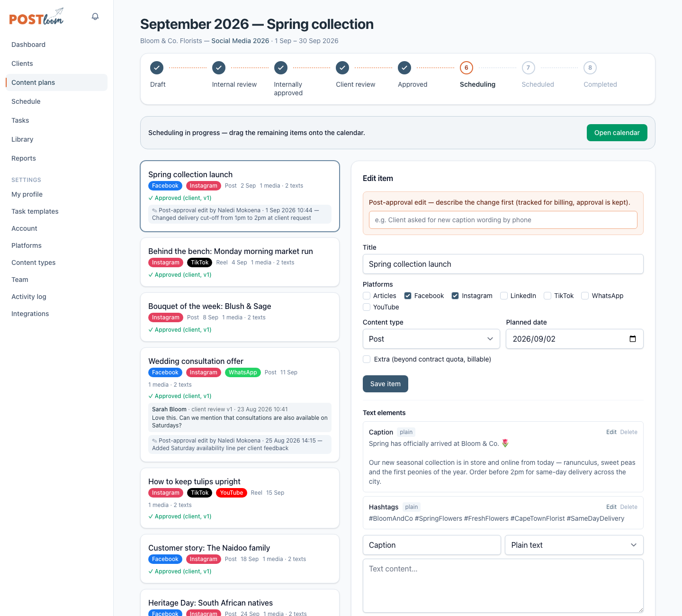Toggle the Articles platform checkbox

click(367, 296)
